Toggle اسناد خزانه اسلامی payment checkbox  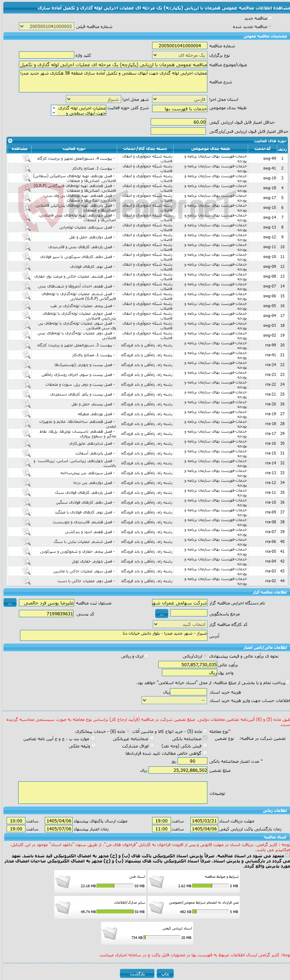tap(288, 682)
